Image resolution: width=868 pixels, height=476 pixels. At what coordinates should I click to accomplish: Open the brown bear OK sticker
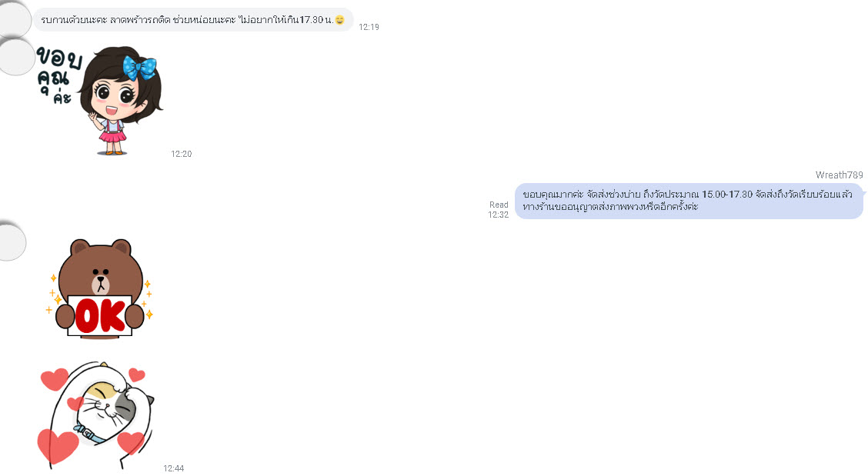tap(99, 288)
